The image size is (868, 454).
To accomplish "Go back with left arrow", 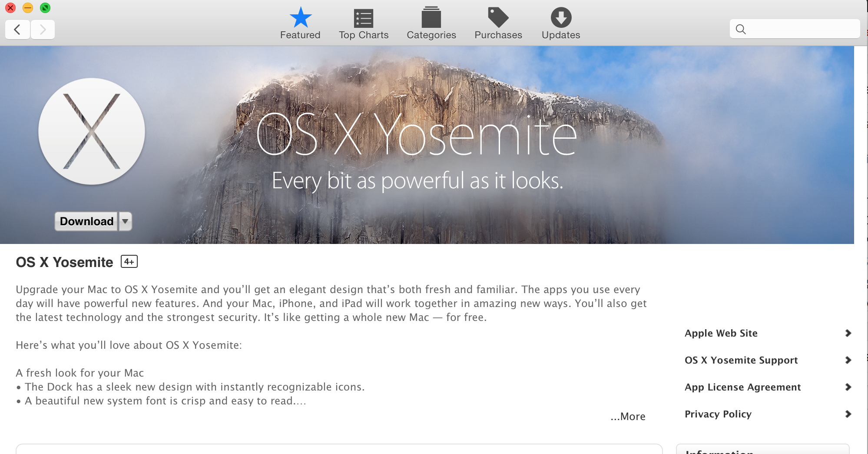I will [x=17, y=30].
